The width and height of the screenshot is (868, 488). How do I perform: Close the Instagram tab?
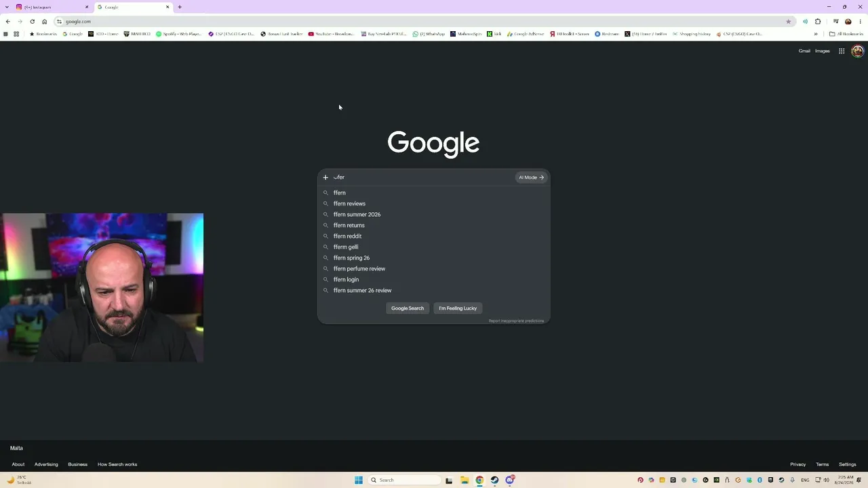coord(87,7)
